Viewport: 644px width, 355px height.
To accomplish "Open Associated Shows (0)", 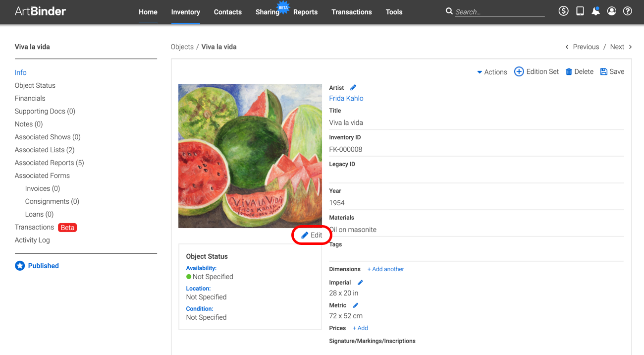I will coord(48,137).
